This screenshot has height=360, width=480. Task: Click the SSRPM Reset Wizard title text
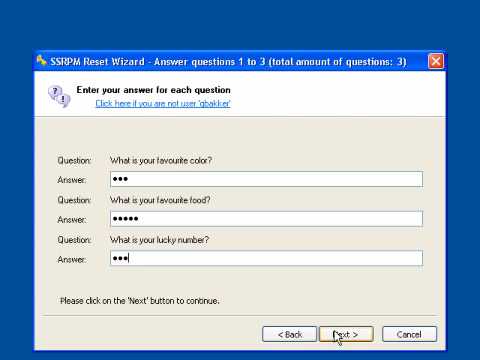[x=228, y=62]
